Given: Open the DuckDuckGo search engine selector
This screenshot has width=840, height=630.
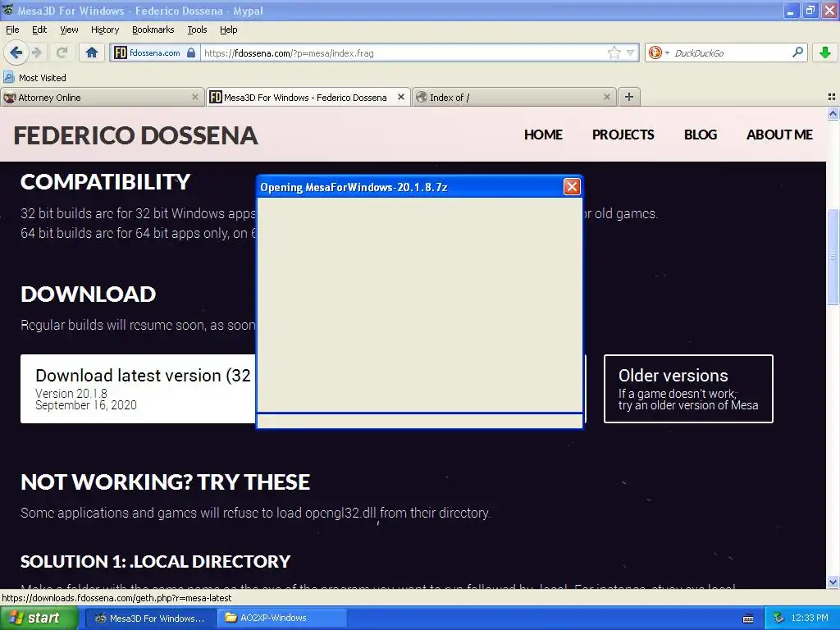Looking at the screenshot, I should 659,52.
